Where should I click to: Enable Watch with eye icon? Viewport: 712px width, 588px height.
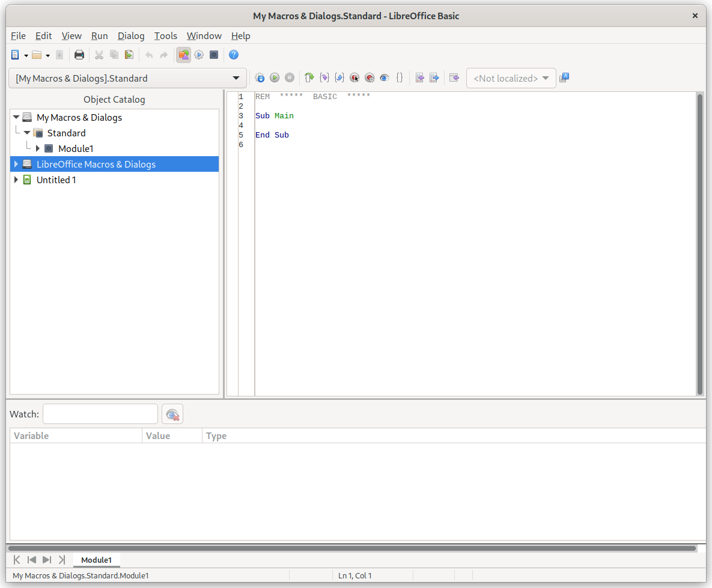pos(385,77)
